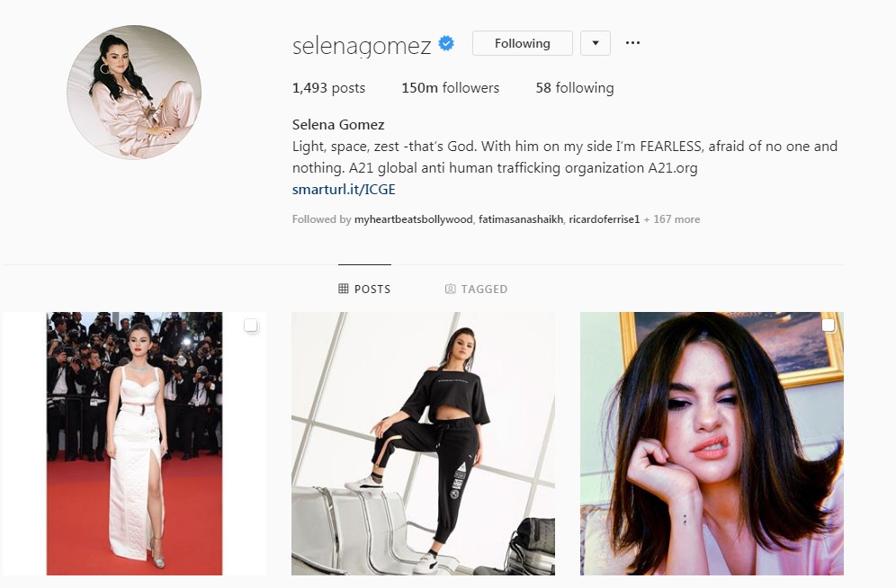
Task: Click the blue verified badge icon
Action: click(446, 43)
